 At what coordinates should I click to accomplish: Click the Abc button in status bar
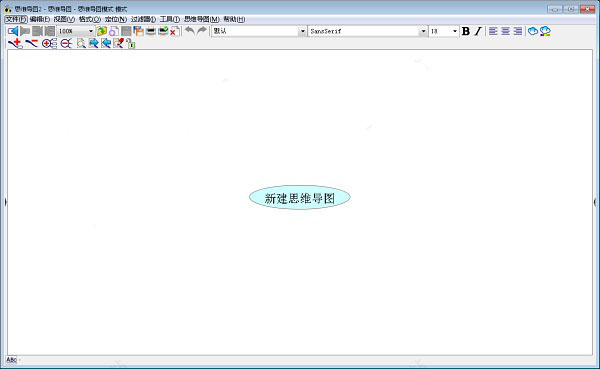click(x=11, y=359)
